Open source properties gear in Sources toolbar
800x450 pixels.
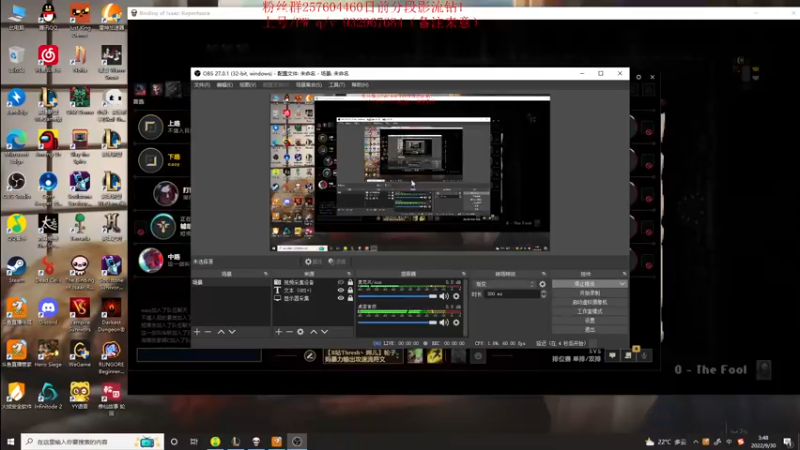[x=301, y=332]
